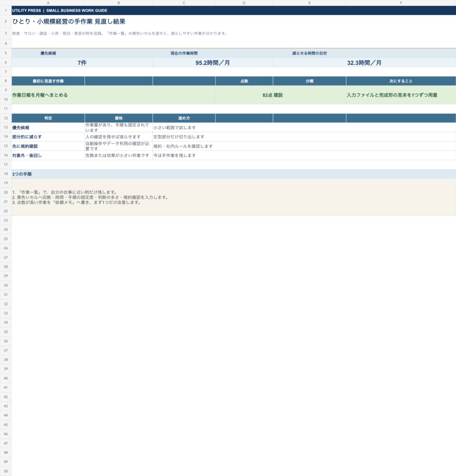Image resolution: width=456 pixels, height=476 pixels.
Task: Click the '人の確認を残せば減らせます' cell
Action: (x=119, y=137)
